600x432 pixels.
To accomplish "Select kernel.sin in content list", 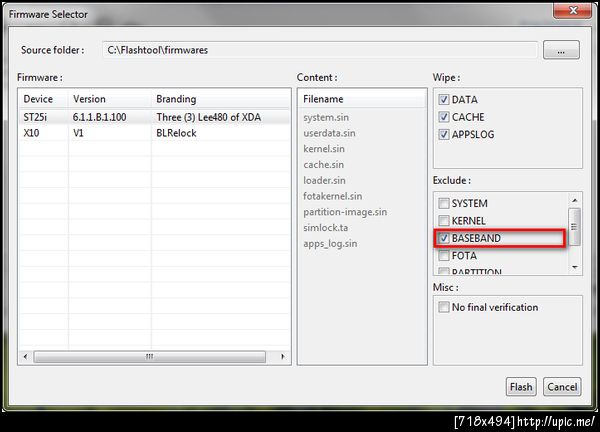I will (324, 149).
